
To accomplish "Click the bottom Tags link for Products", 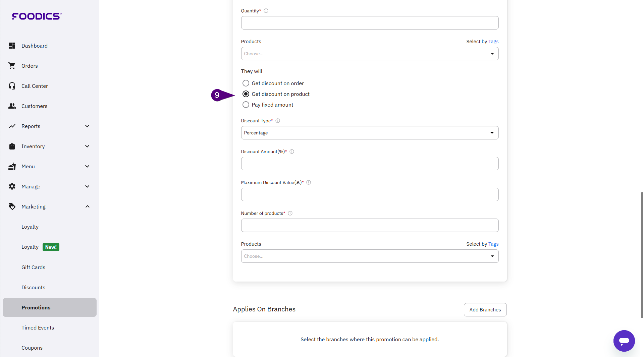I will pos(493,244).
